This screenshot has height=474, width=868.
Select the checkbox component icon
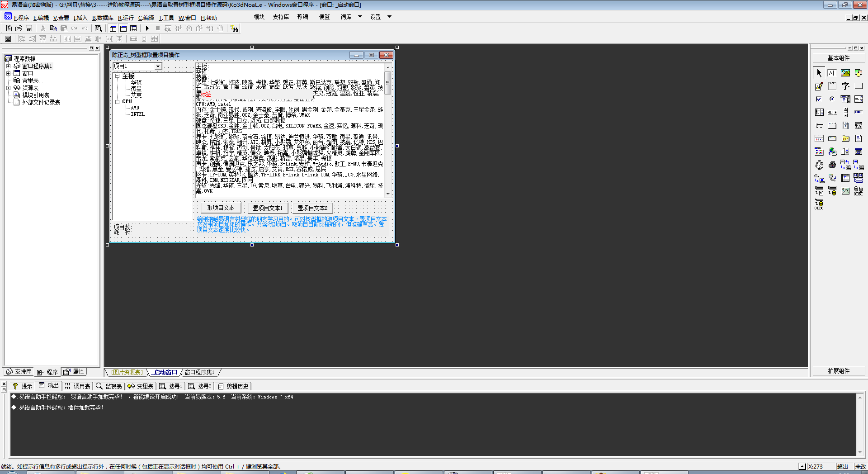tap(819, 99)
